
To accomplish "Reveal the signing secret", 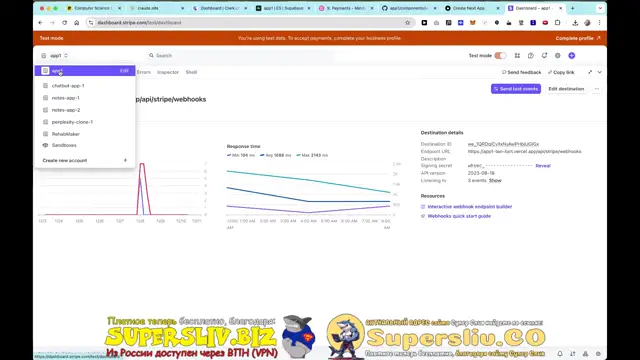I will [x=543, y=166].
